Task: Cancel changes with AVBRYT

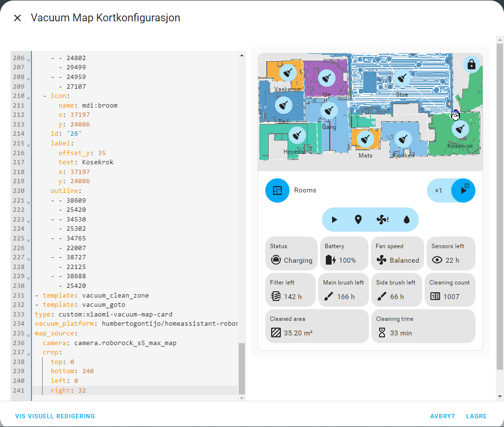Action: (x=443, y=416)
